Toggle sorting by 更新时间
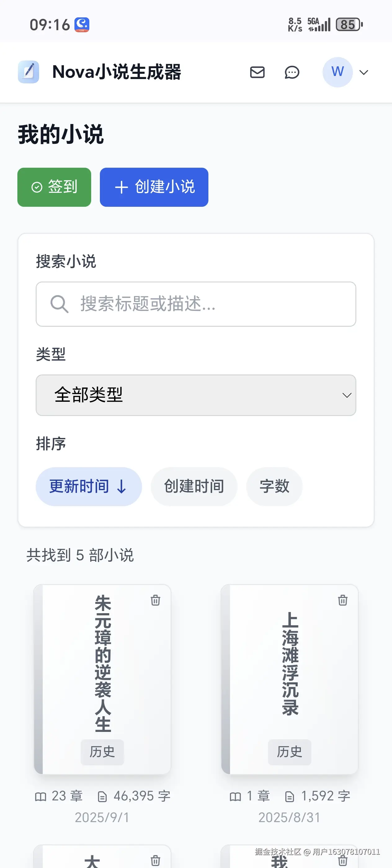This screenshot has height=868, width=392. [88, 486]
